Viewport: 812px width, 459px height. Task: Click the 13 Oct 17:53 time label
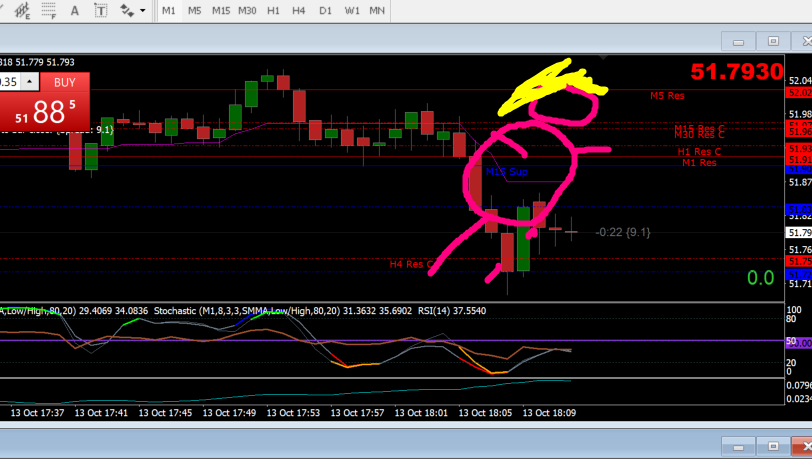293,413
